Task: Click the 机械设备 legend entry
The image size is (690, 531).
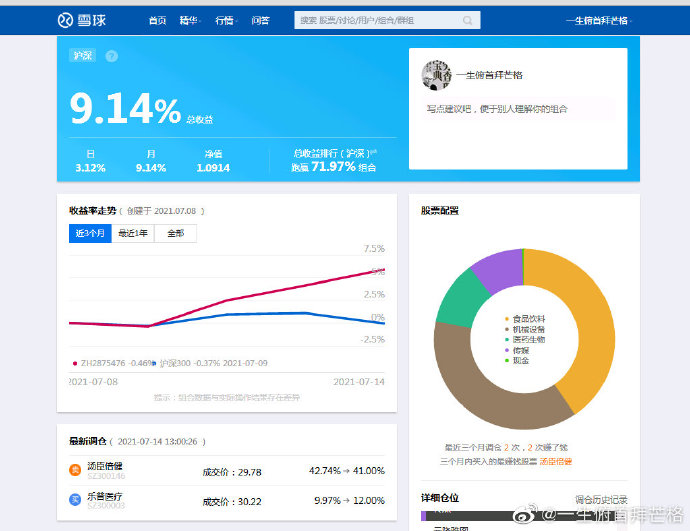Action: point(525,329)
